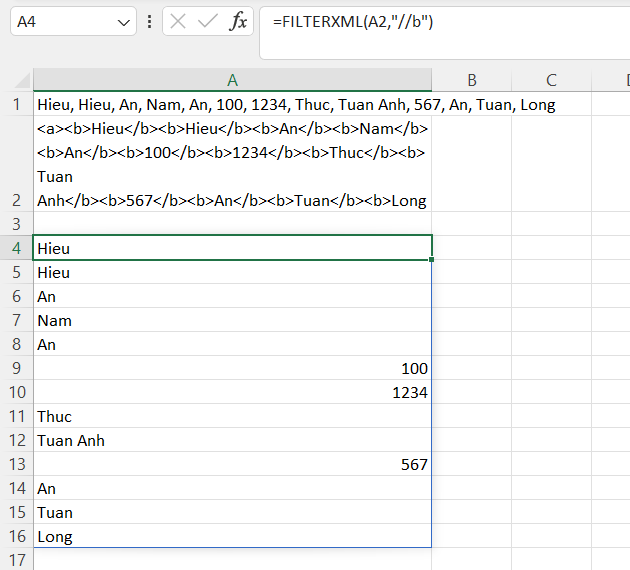Screen dimensions: 630x570
Task: Select column A header
Action: (x=232, y=80)
